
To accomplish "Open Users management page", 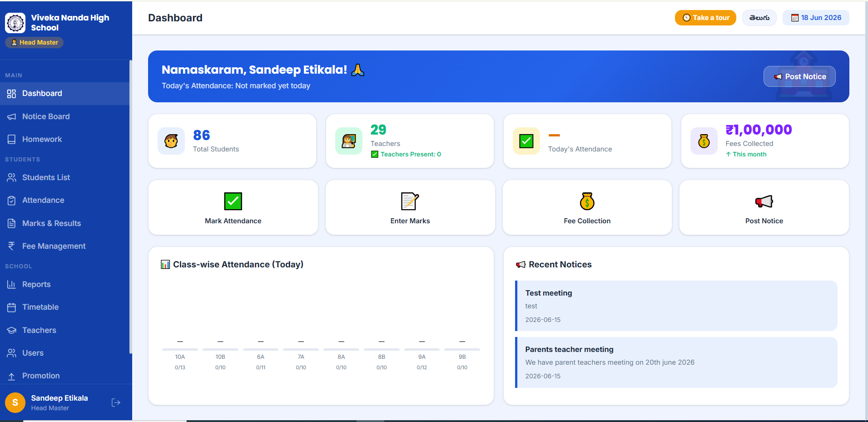I will (64, 353).
